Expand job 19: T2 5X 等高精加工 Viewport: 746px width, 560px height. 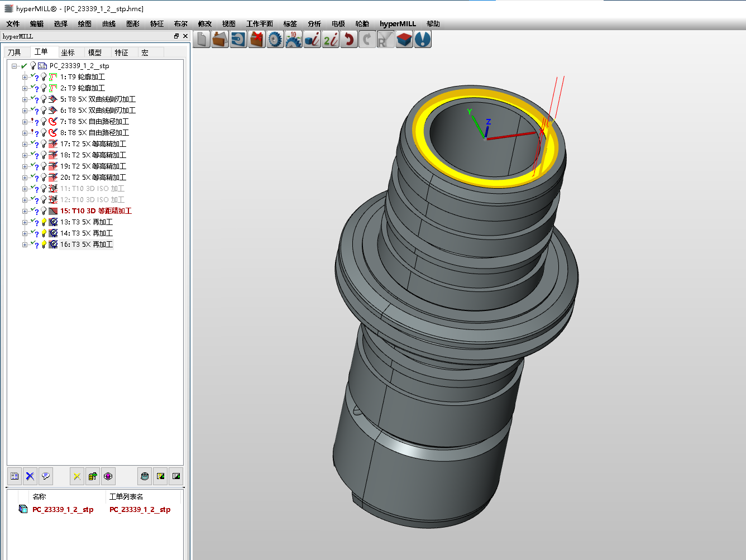(25, 166)
